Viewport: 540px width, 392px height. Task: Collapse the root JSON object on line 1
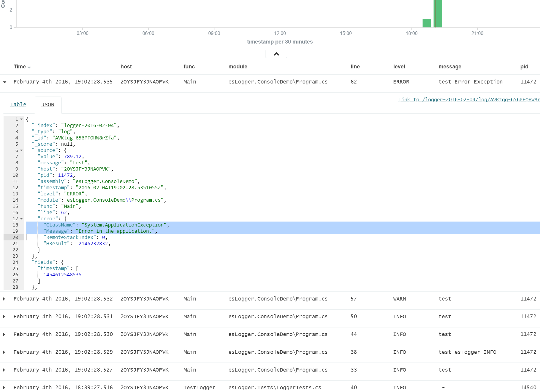pos(22,119)
